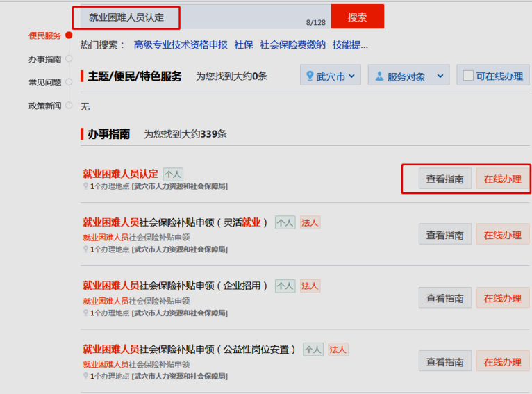Click 个人 tag on 公益性岗位安置 result
Image resolution: width=532 pixels, height=394 pixels.
pos(313,350)
